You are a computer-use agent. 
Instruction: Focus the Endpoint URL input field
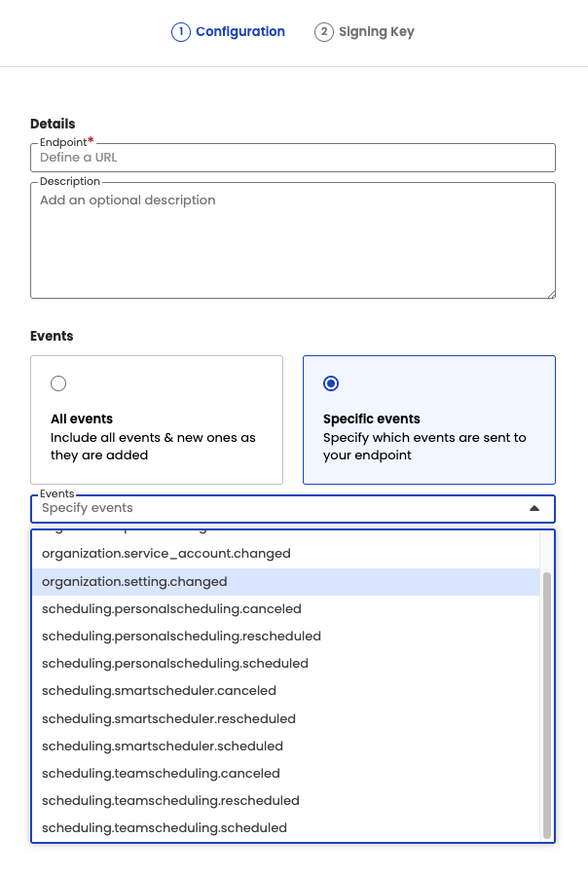point(292,158)
